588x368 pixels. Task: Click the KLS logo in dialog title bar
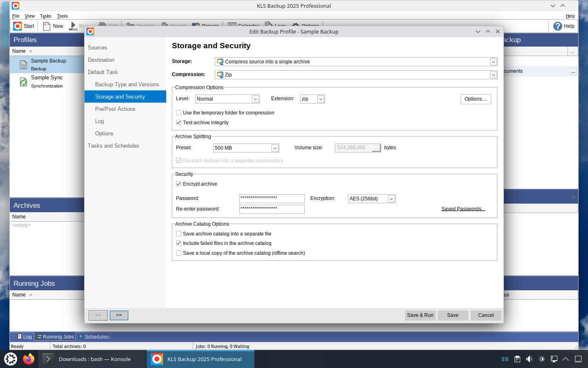[x=90, y=31]
